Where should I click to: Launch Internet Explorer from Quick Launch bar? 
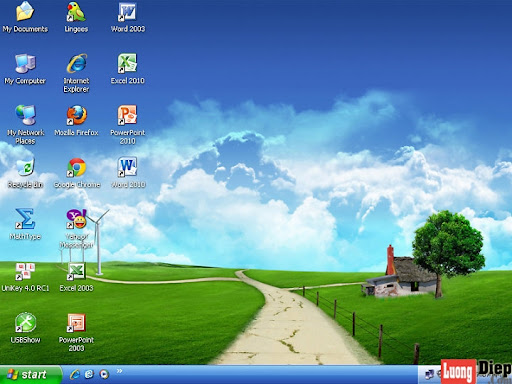pyautogui.click(x=74, y=374)
